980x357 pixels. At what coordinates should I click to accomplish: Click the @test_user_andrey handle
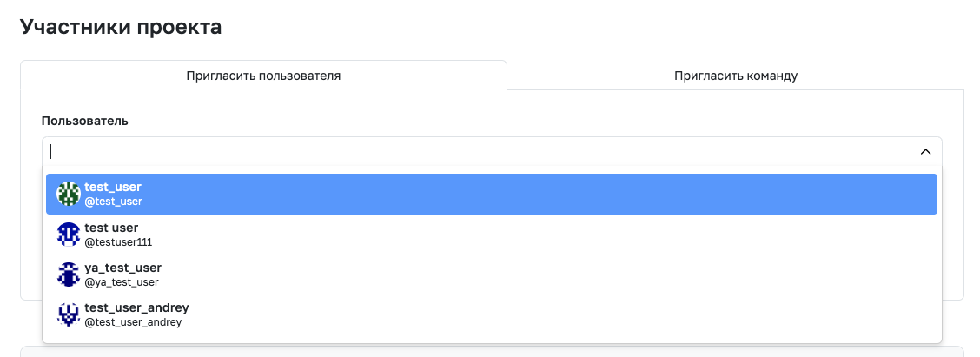[133, 322]
